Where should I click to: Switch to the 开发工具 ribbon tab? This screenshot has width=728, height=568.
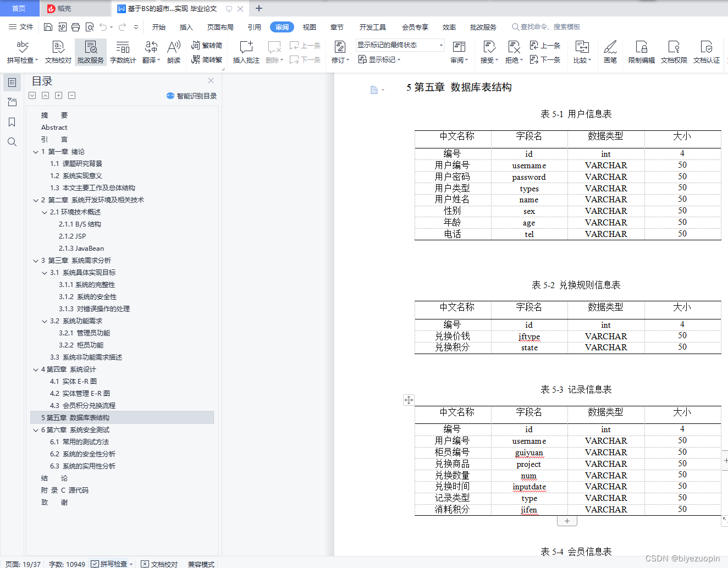373,27
